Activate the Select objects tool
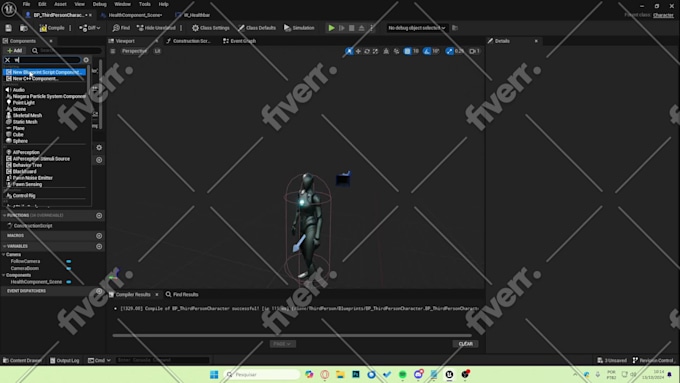 (x=349, y=51)
